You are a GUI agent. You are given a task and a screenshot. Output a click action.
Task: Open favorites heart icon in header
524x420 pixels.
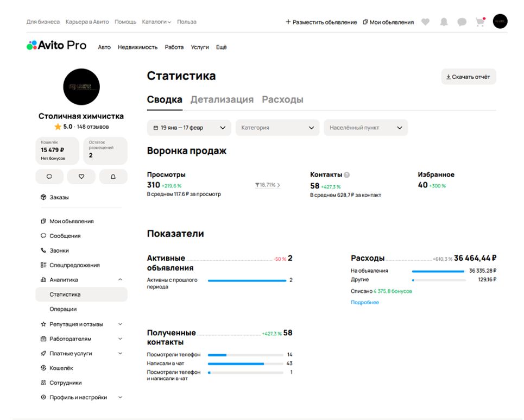coord(425,22)
